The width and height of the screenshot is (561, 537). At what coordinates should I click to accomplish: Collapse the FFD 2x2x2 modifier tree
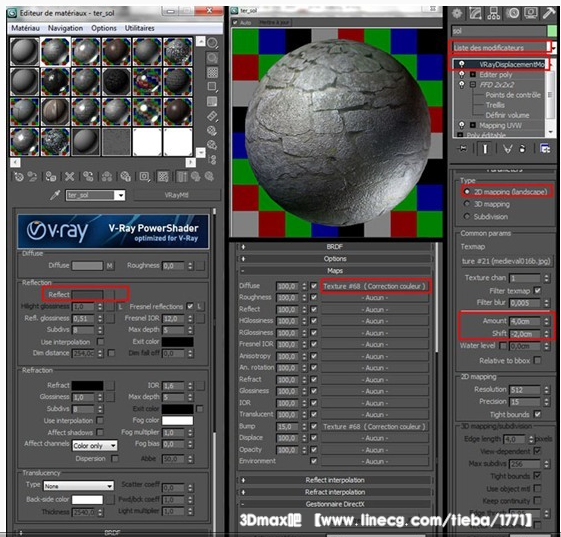click(473, 85)
